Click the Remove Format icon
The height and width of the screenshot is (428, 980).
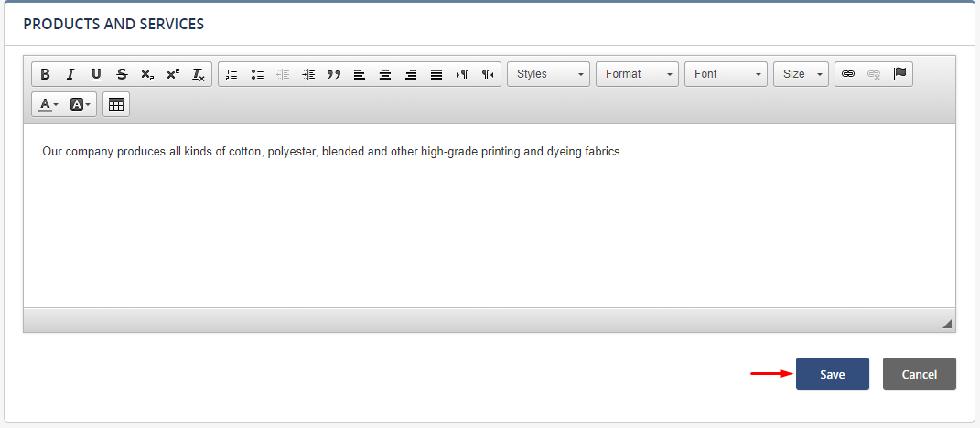coord(199,74)
